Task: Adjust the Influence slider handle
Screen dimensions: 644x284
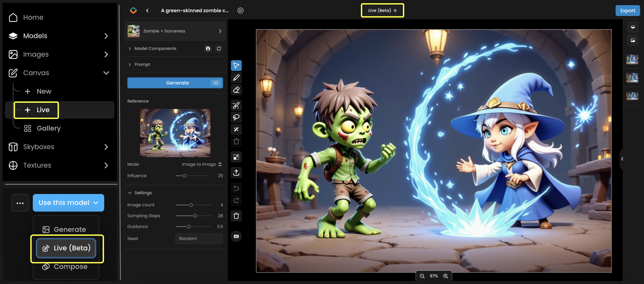Action: coord(184,176)
